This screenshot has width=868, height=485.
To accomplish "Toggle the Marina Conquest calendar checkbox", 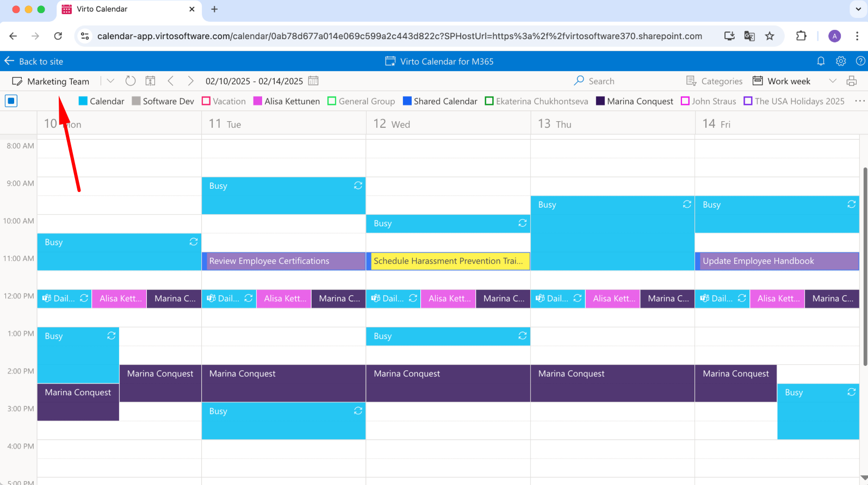I will (x=600, y=101).
